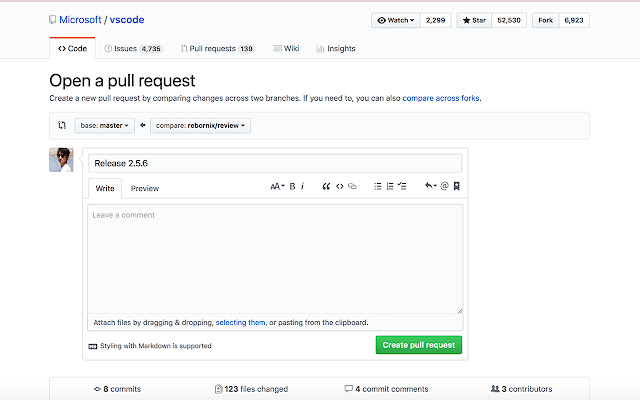The width and height of the screenshot is (640, 400).
Task: Click the pull request title field 'Release 2.5.6'
Action: click(x=275, y=163)
